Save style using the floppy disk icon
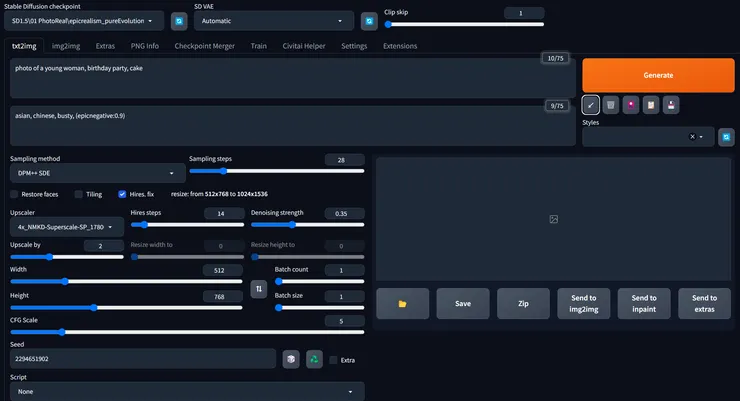The width and height of the screenshot is (740, 401). coord(671,105)
